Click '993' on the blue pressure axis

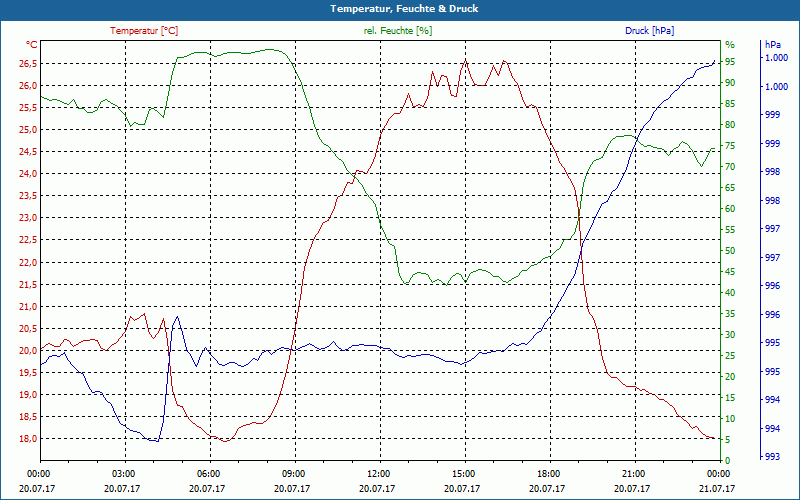pyautogui.click(x=773, y=456)
